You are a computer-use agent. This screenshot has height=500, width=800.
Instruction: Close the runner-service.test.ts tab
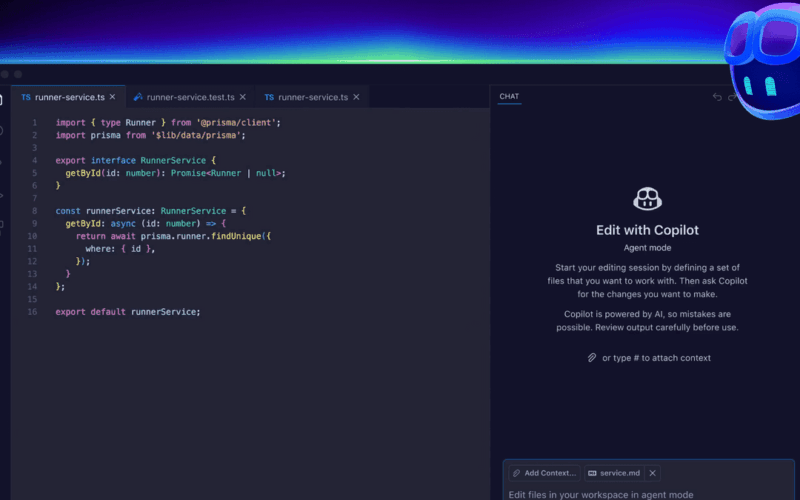coord(243,97)
